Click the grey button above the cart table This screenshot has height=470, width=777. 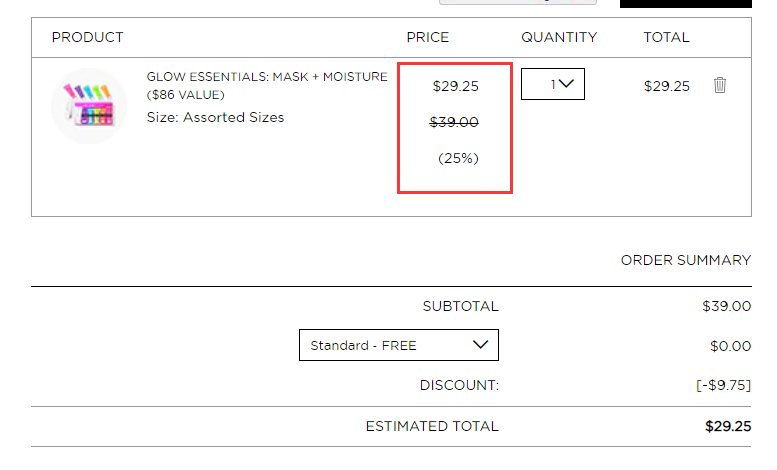coord(517,2)
